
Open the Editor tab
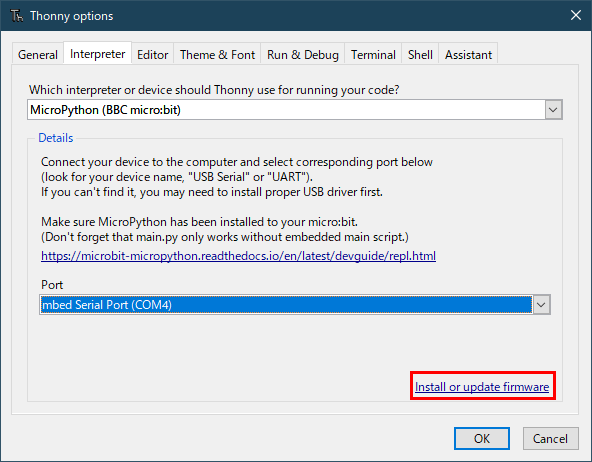coord(153,55)
